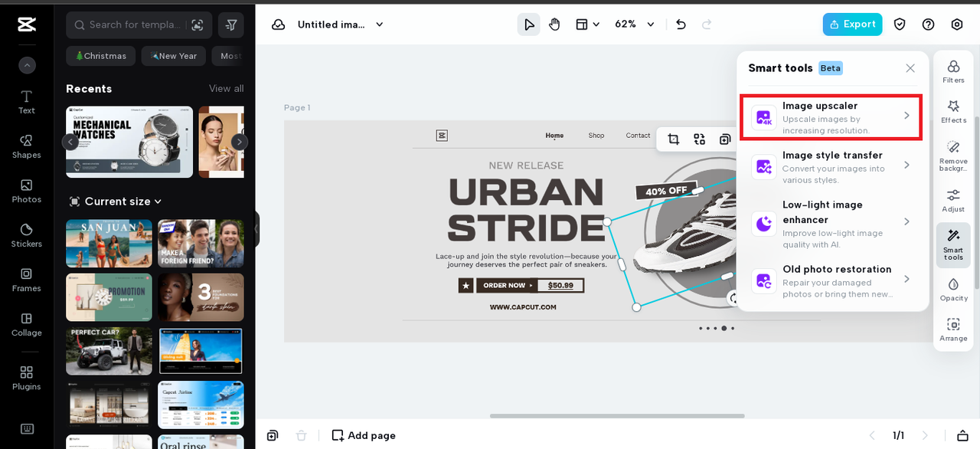980x449 pixels.
Task: Undo the last action
Action: 681,25
